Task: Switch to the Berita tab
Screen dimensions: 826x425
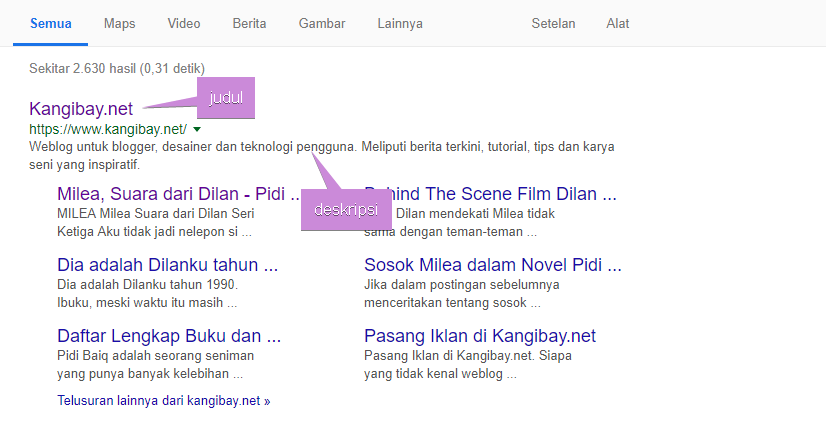Action: [x=249, y=24]
